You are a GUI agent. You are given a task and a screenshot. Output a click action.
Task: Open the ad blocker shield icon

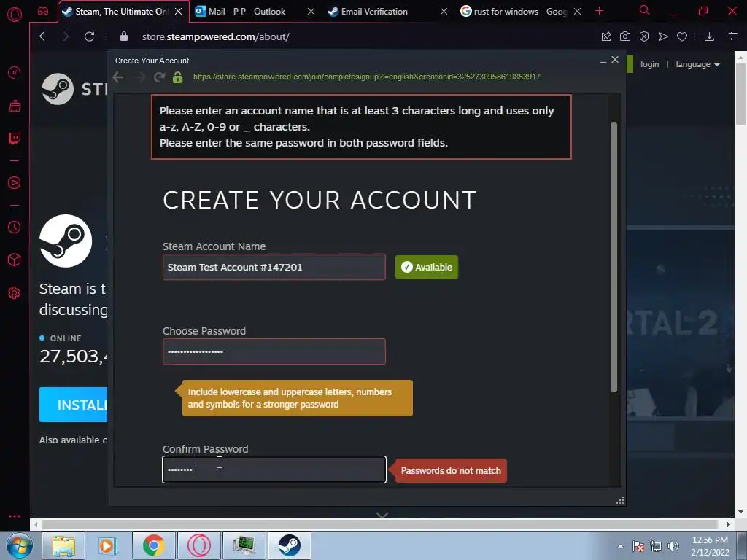click(x=644, y=36)
